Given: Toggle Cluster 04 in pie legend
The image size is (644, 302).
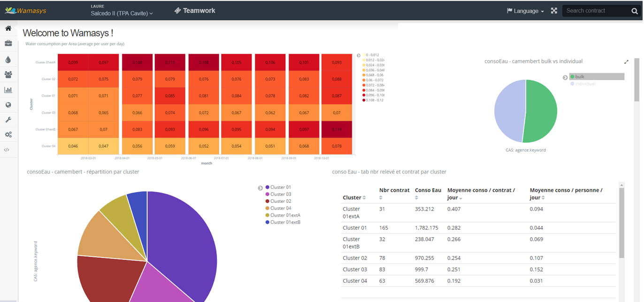Looking at the screenshot, I should pos(278,208).
